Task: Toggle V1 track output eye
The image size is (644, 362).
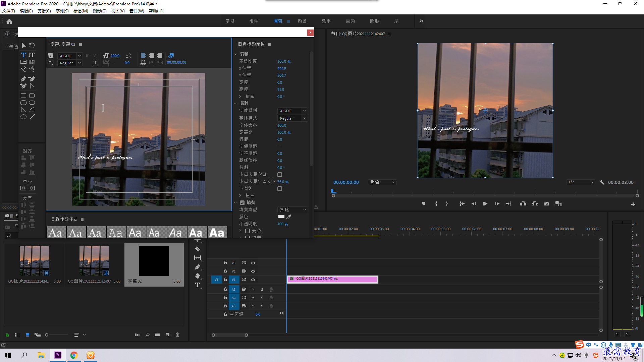Action: click(253, 280)
